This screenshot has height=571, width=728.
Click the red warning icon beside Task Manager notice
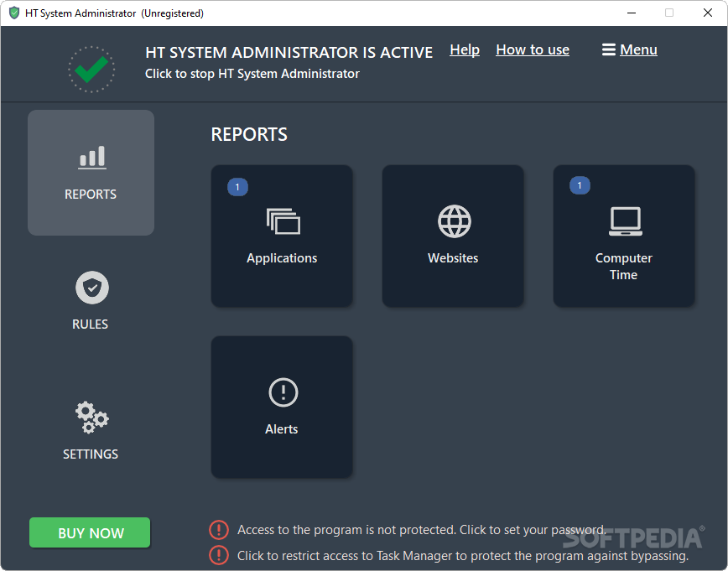[219, 555]
